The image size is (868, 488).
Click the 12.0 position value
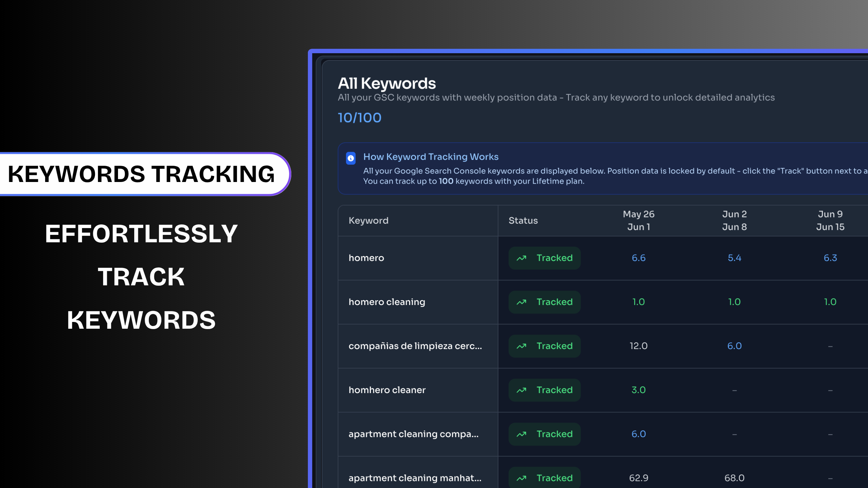(638, 346)
